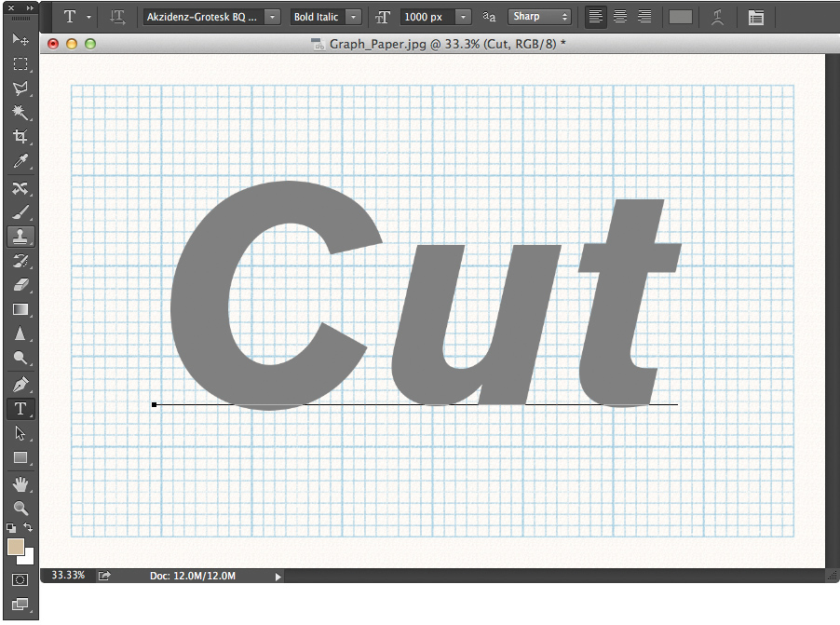Select the Crop tool
The width and height of the screenshot is (840, 625).
[x=20, y=137]
